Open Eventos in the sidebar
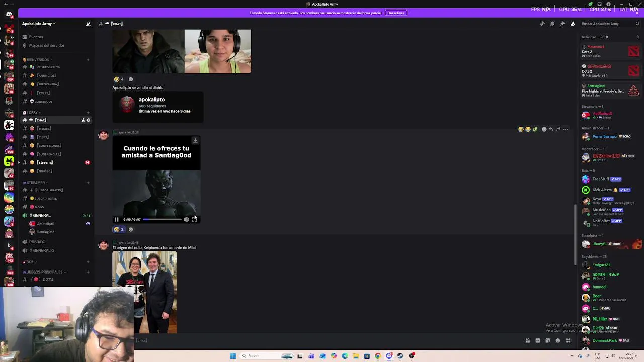This screenshot has width=644, height=362. [36, 37]
